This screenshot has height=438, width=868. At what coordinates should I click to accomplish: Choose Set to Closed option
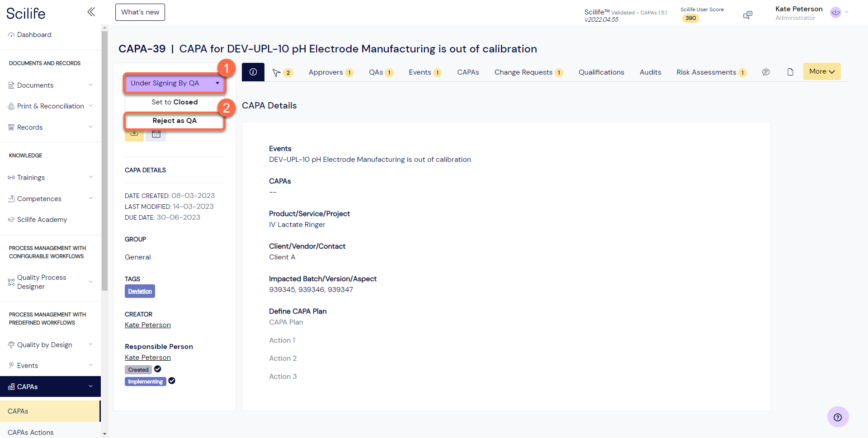coord(175,102)
